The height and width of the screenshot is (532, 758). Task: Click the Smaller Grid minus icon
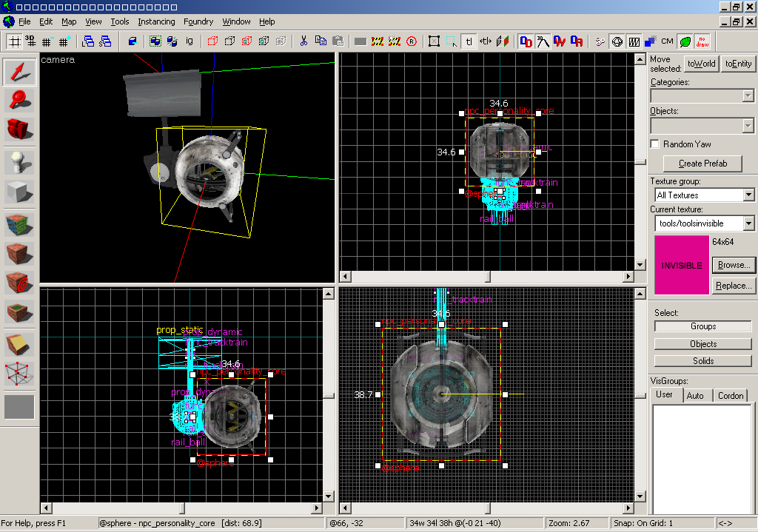point(47,41)
